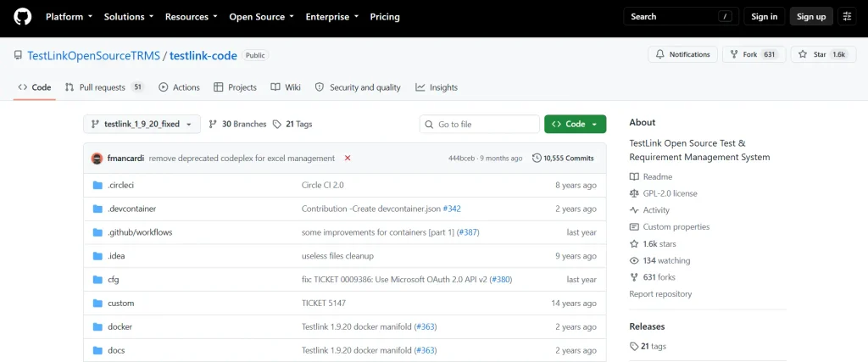
Task: Click the repository icon before TestLinkOpenSourceTRMS
Action: pos(18,55)
